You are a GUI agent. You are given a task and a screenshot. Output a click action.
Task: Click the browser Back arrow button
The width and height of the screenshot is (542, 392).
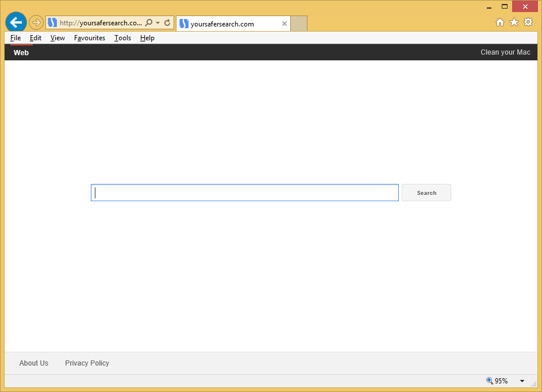point(16,22)
